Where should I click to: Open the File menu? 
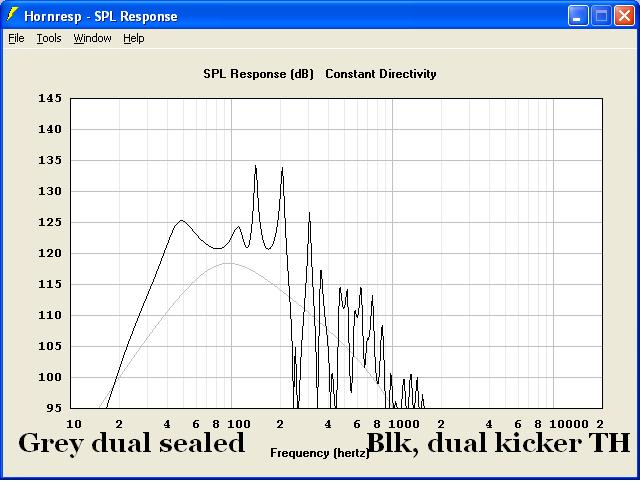click(x=16, y=38)
